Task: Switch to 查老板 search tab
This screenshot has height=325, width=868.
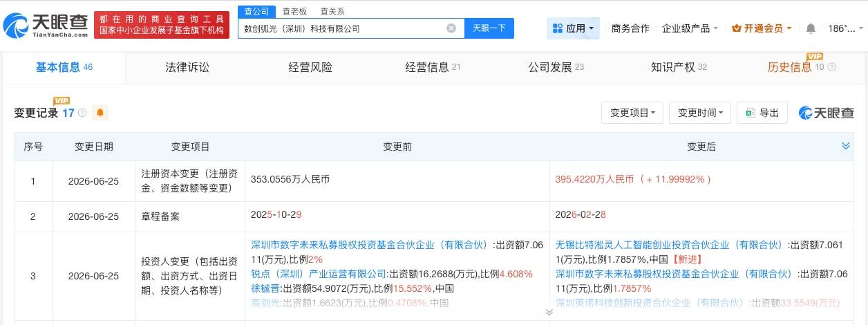Action: point(294,12)
